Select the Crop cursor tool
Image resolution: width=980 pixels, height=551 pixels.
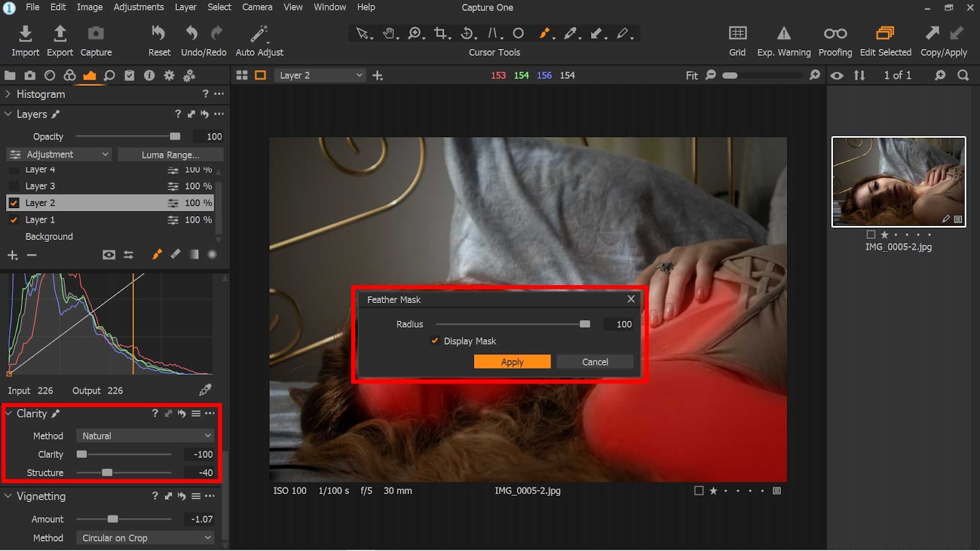click(440, 33)
